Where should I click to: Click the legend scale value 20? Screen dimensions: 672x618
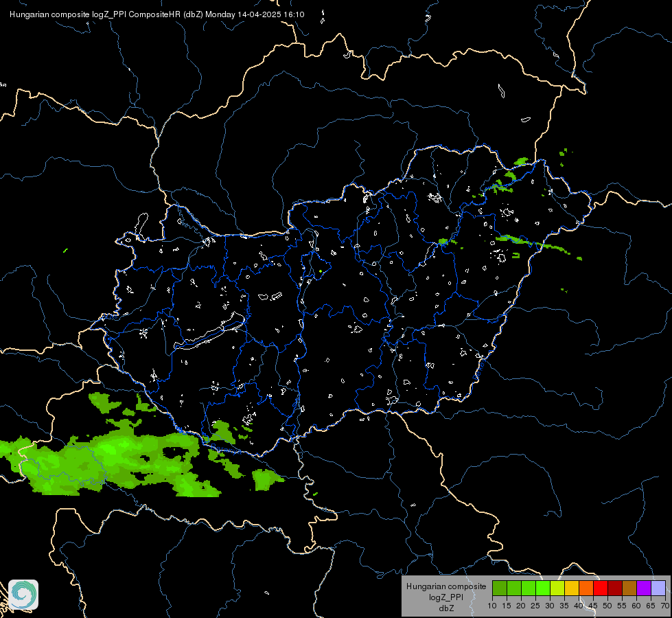click(x=521, y=606)
